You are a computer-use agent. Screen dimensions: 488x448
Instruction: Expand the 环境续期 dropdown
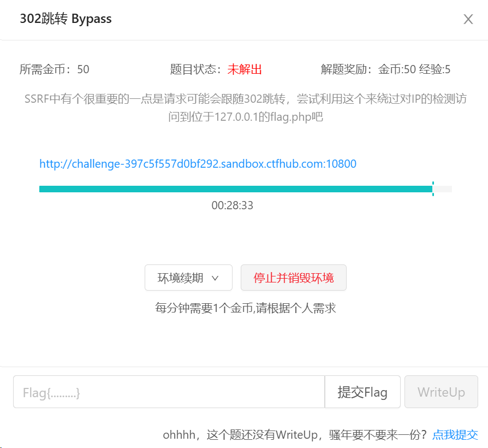pos(188,278)
